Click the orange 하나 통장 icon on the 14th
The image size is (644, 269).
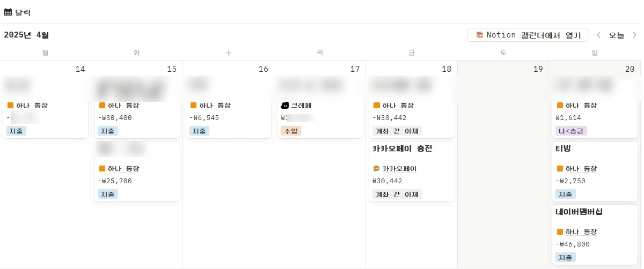point(10,106)
